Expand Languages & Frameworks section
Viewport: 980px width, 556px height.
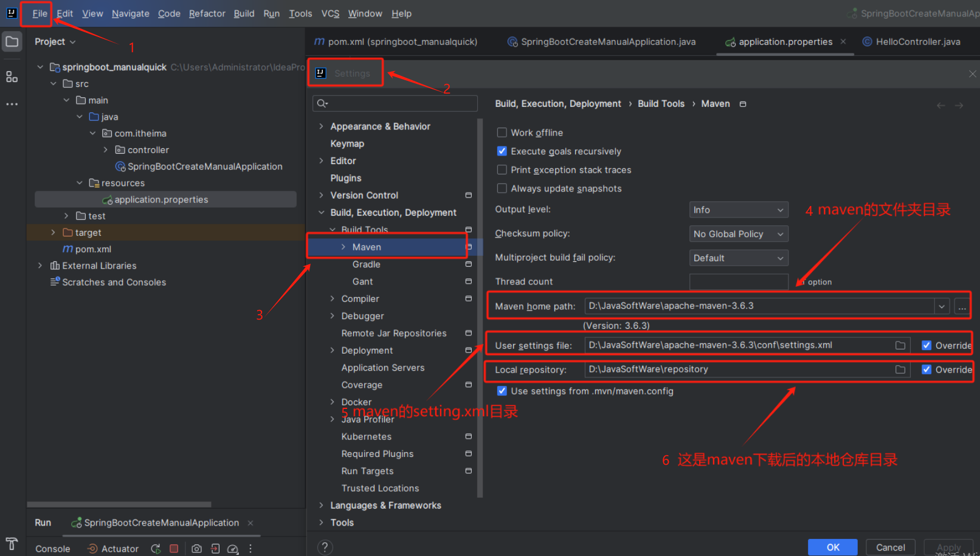321,505
